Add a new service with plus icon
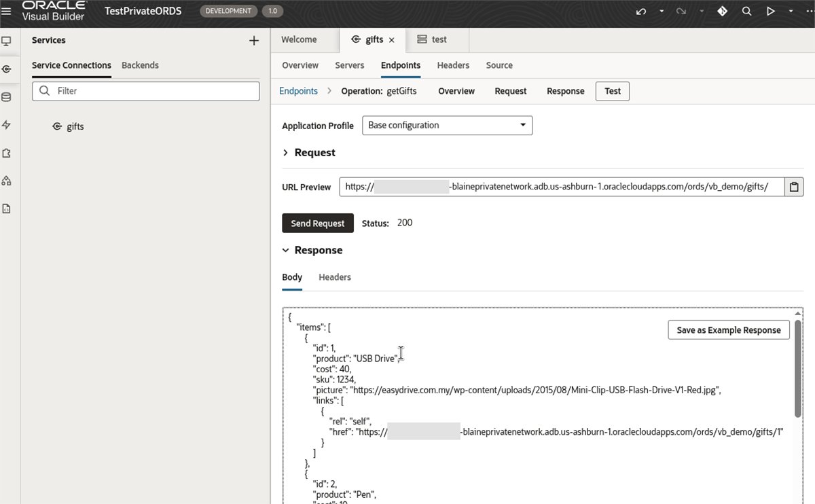 (x=254, y=41)
